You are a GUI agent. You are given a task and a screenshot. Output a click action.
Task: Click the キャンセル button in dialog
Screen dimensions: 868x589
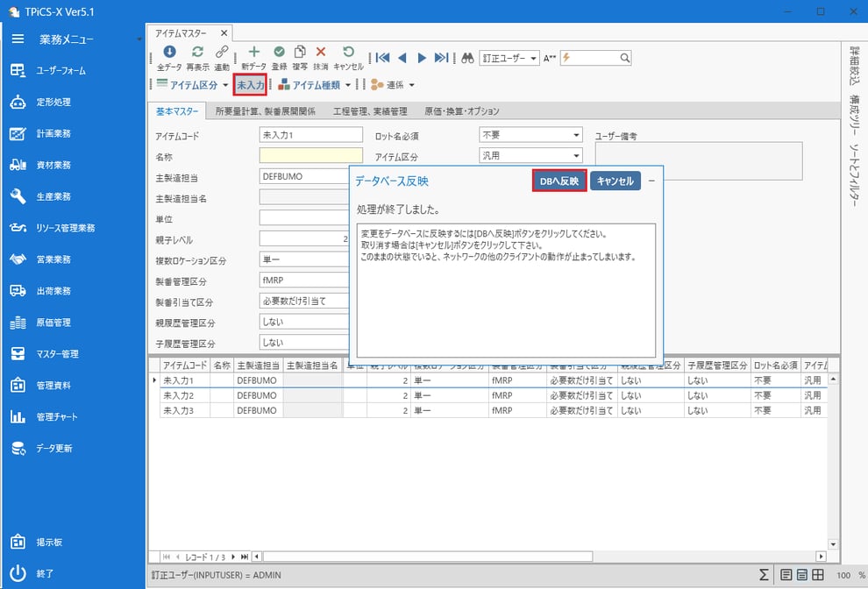pos(615,181)
